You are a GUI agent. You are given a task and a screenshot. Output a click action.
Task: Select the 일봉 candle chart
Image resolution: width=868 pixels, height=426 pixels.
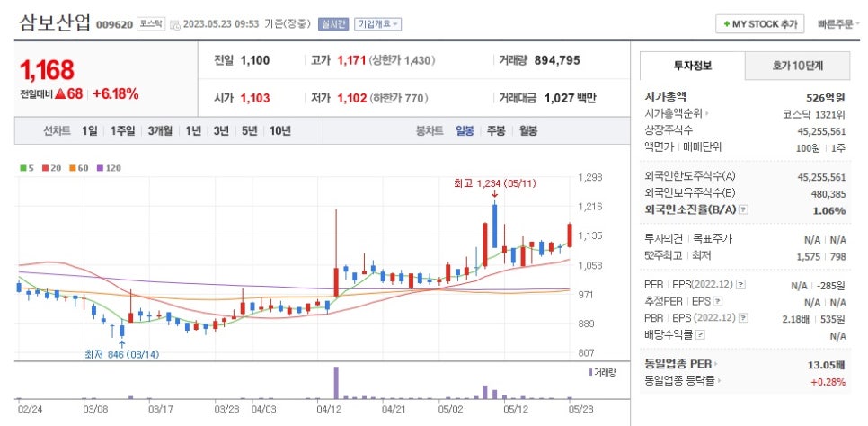tap(465, 131)
